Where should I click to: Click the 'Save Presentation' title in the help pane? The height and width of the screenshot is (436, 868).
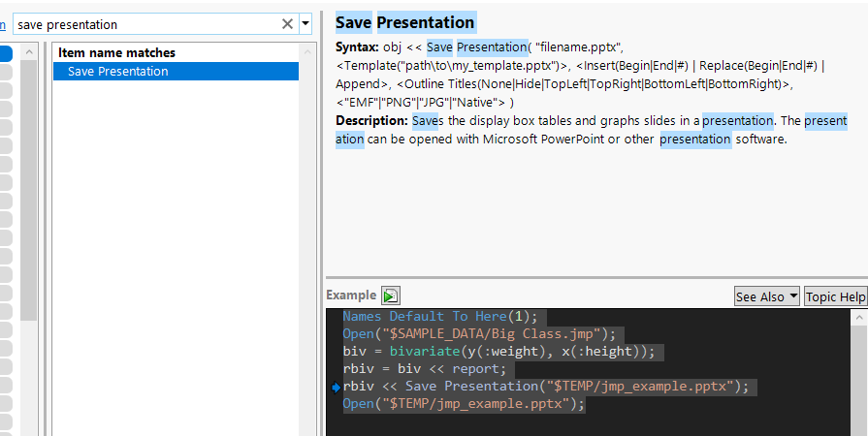click(404, 22)
